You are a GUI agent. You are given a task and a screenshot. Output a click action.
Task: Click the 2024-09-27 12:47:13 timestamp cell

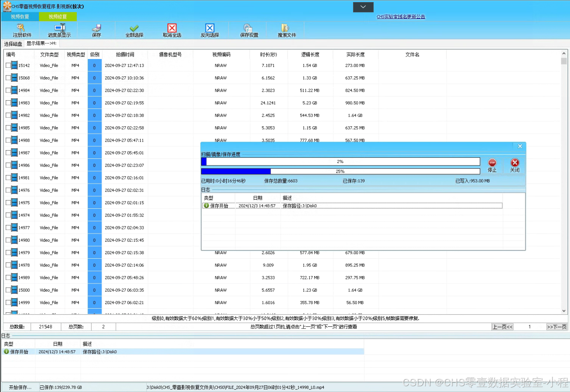tap(124, 65)
